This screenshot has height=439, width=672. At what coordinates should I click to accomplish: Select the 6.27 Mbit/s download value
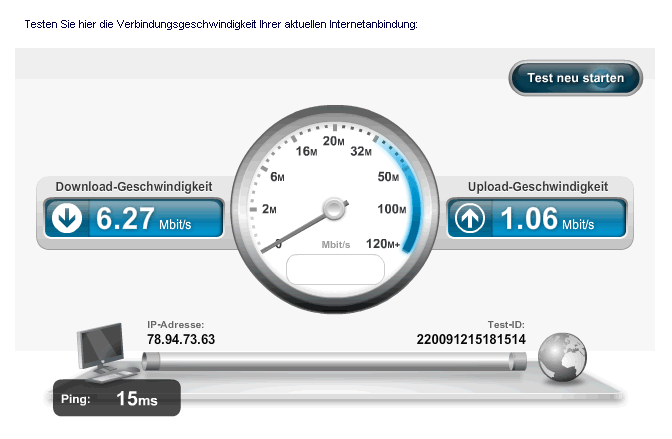[x=143, y=218]
